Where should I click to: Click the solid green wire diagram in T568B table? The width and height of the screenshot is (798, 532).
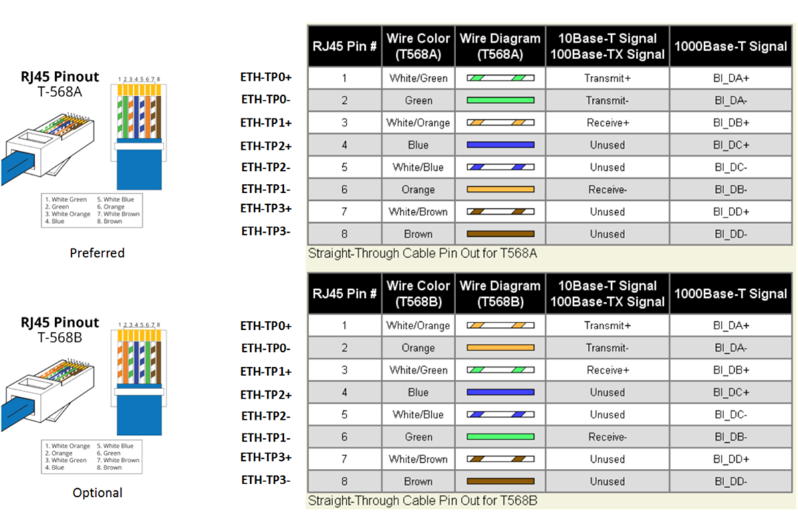pyautogui.click(x=501, y=437)
